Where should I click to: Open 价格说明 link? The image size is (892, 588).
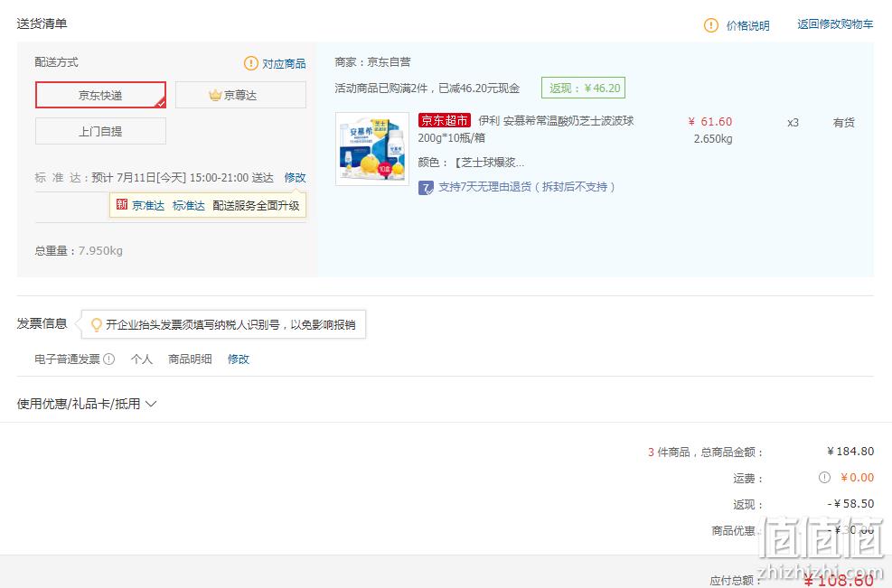click(x=747, y=25)
